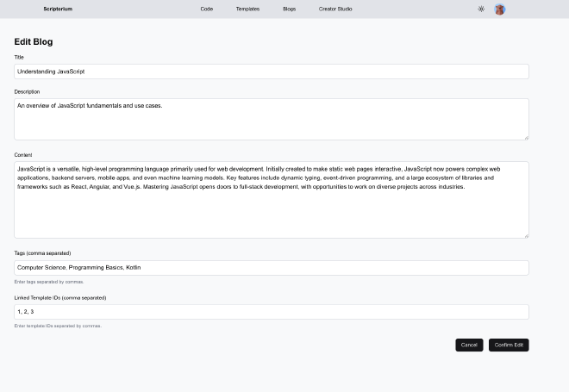
Task: Click the Scriptorium logo
Action: pyautogui.click(x=58, y=9)
